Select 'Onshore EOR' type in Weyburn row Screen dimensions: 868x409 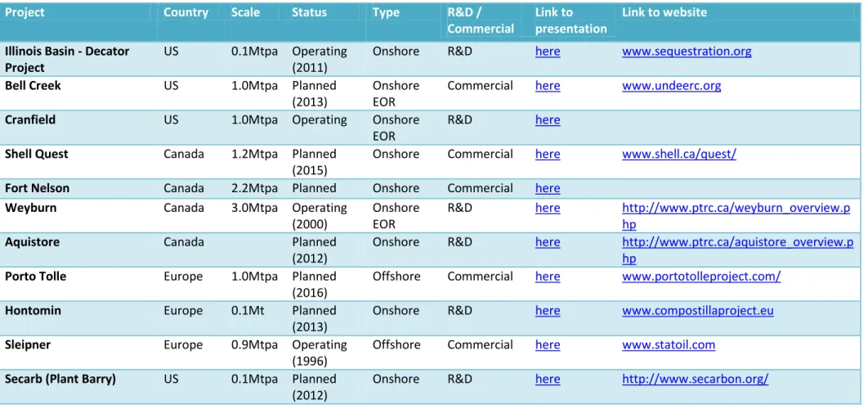[396, 216]
